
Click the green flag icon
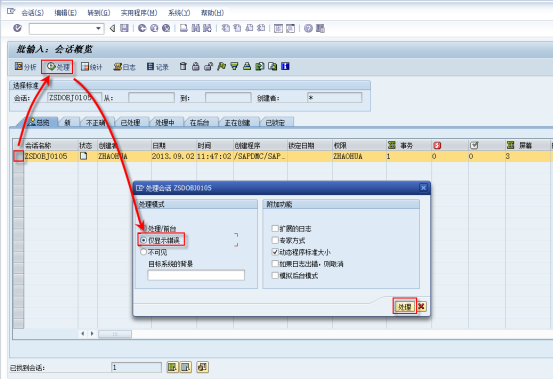point(222,66)
